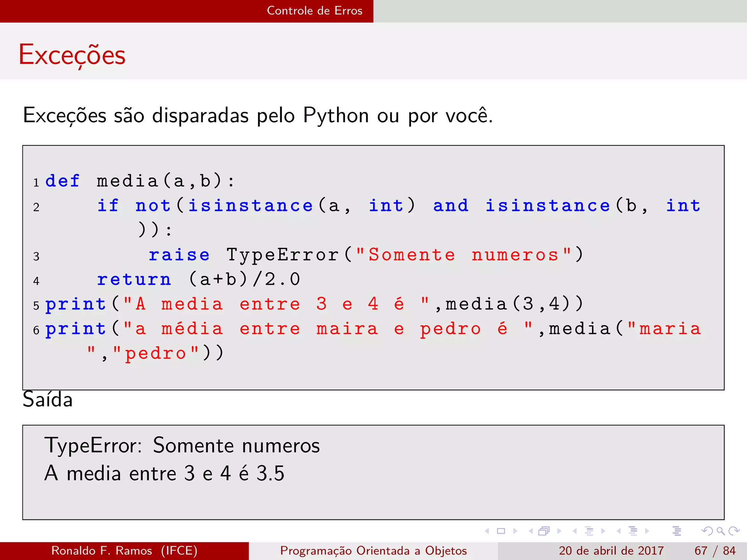Click footer title Programação Orientada a Objetos
747x560 pixels.
[373, 551]
